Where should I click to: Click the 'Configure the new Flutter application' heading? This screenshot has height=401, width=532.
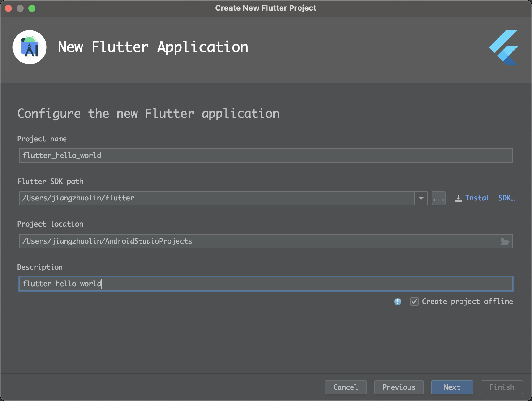click(x=148, y=114)
